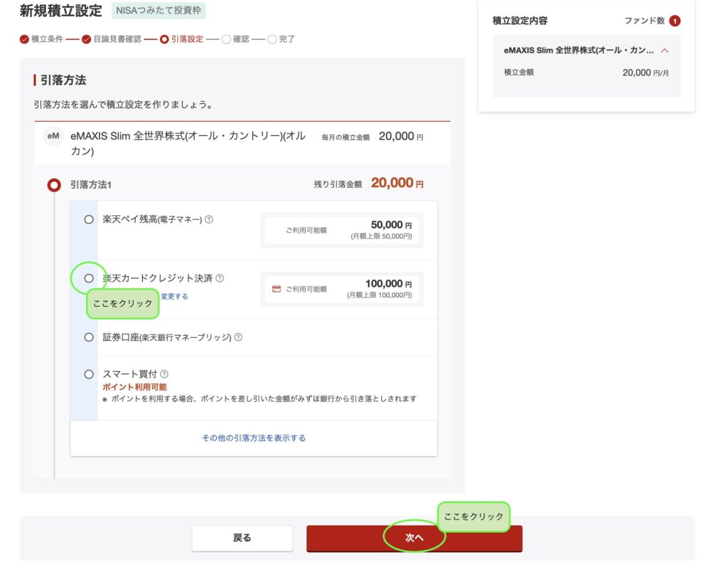Select 証券口座(楽天銀行マネーブリッジ) radio button
Viewport: 728px width, 562px height.
(89, 337)
